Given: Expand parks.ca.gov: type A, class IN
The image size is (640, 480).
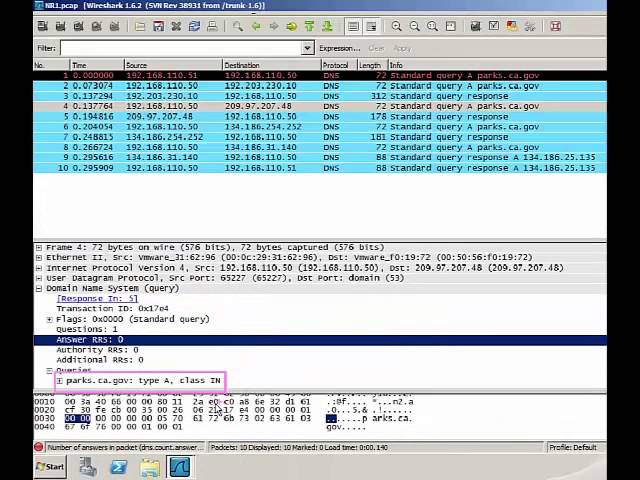Looking at the screenshot, I should coord(60,381).
